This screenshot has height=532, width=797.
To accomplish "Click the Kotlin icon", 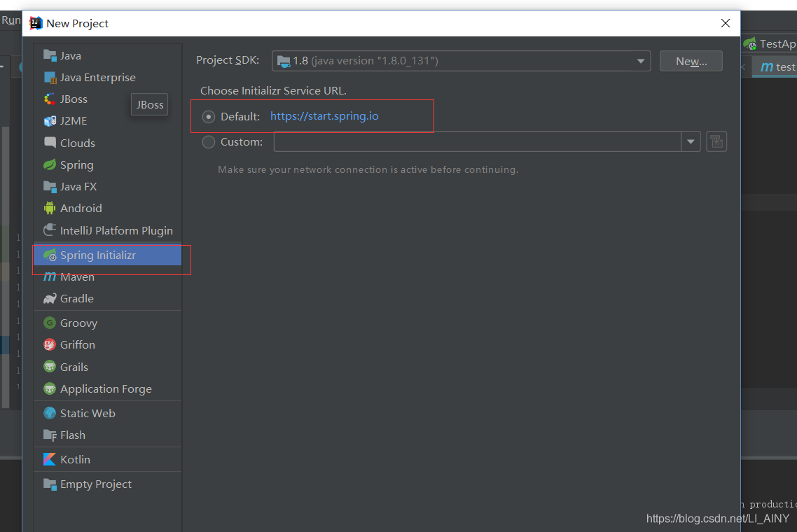I will [x=50, y=459].
